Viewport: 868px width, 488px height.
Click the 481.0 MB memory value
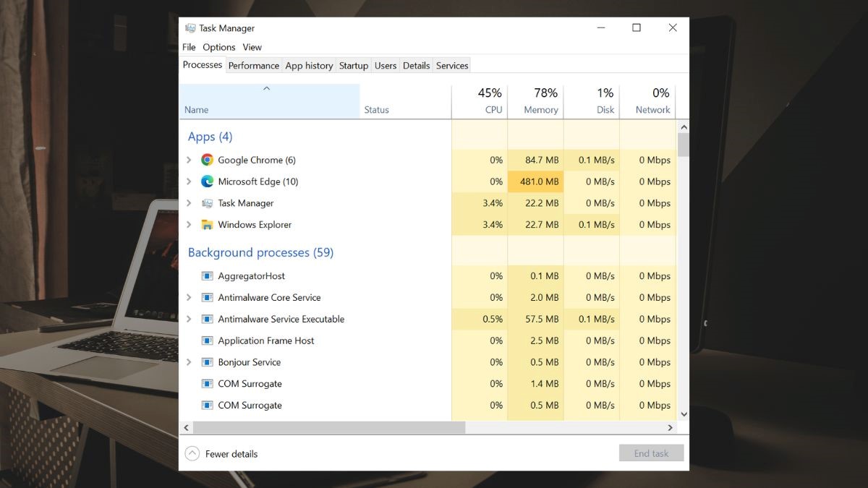(x=540, y=181)
